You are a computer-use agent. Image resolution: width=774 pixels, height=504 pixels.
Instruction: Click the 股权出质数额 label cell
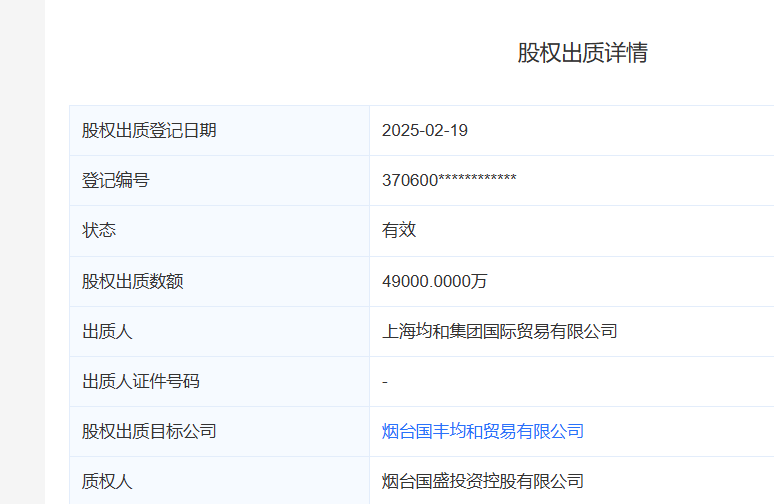(x=220, y=281)
